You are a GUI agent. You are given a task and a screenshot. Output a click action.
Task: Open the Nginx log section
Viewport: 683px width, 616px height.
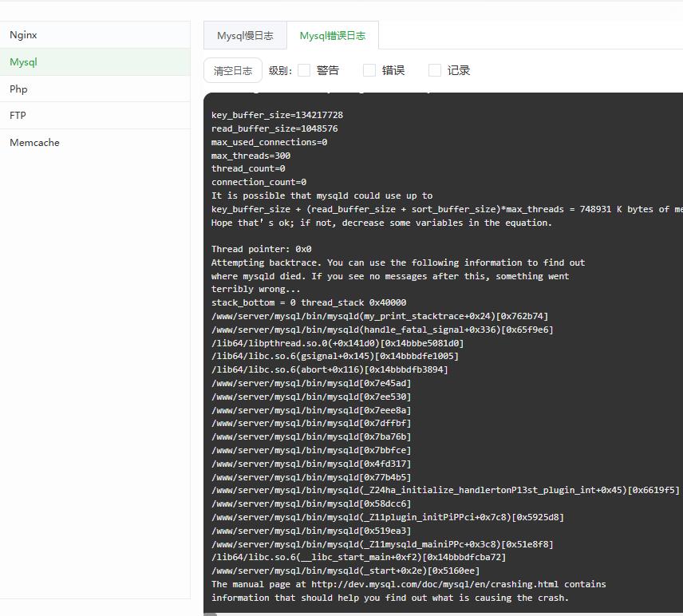(95, 35)
